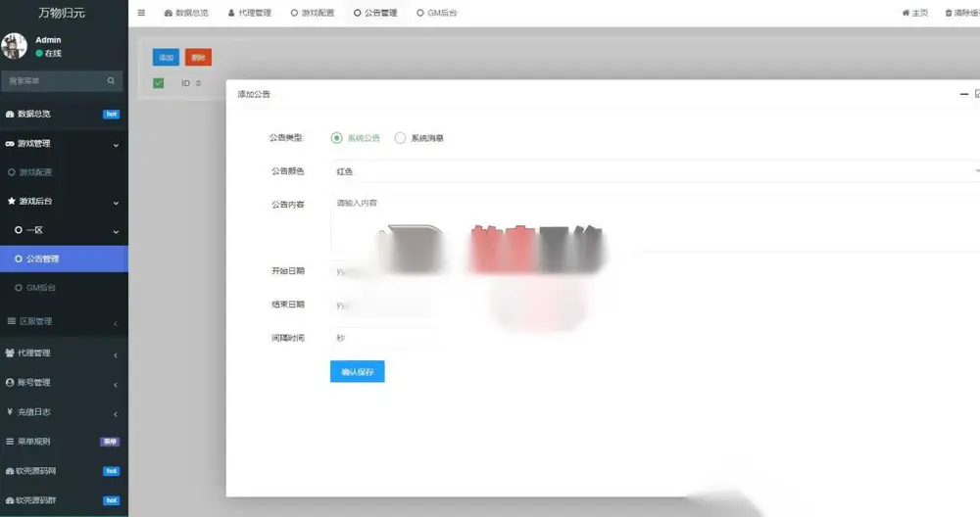This screenshot has height=517, width=980.
Task: Select 公告管理 in the sidebar
Action: [64, 258]
